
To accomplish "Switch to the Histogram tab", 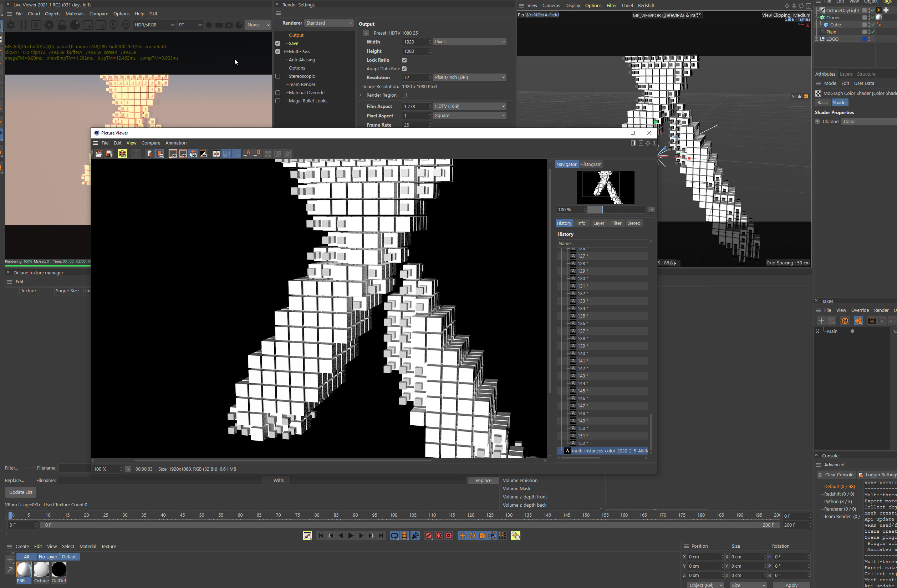I will [x=591, y=164].
